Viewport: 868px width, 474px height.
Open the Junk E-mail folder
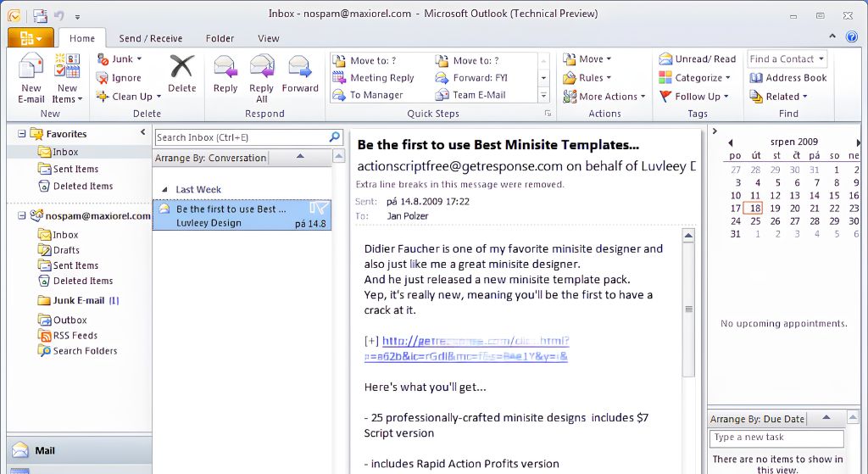[78, 300]
